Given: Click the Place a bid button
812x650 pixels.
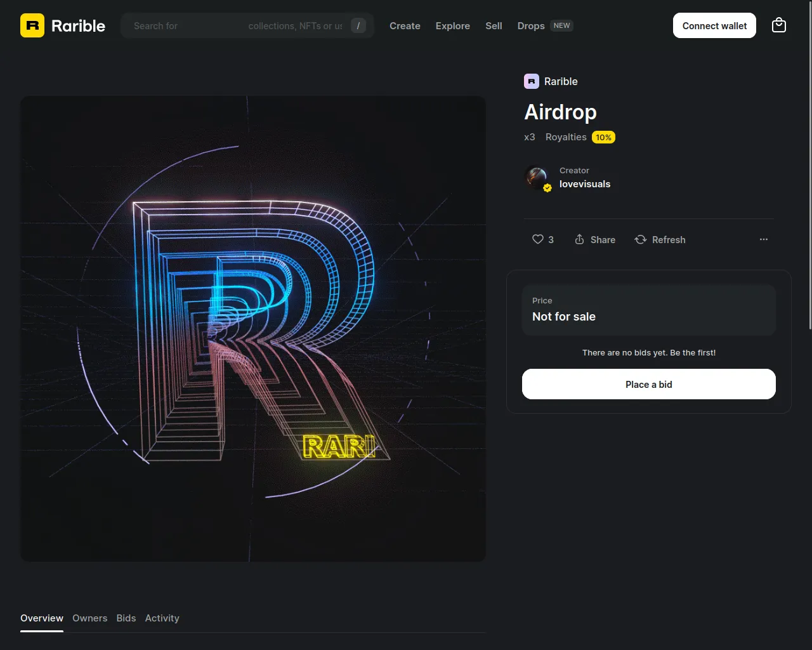Looking at the screenshot, I should 649,384.
